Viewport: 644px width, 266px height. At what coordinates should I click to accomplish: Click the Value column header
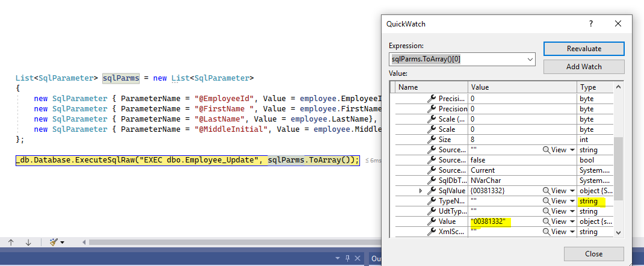522,87
